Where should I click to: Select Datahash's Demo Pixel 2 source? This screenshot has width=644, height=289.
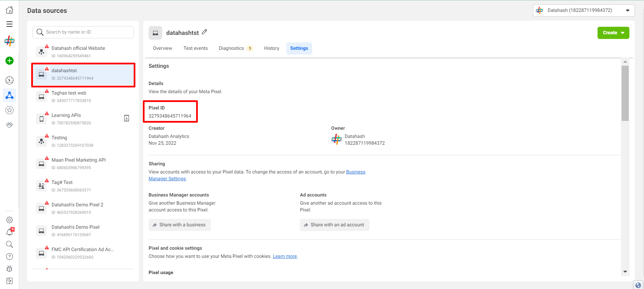pyautogui.click(x=83, y=208)
